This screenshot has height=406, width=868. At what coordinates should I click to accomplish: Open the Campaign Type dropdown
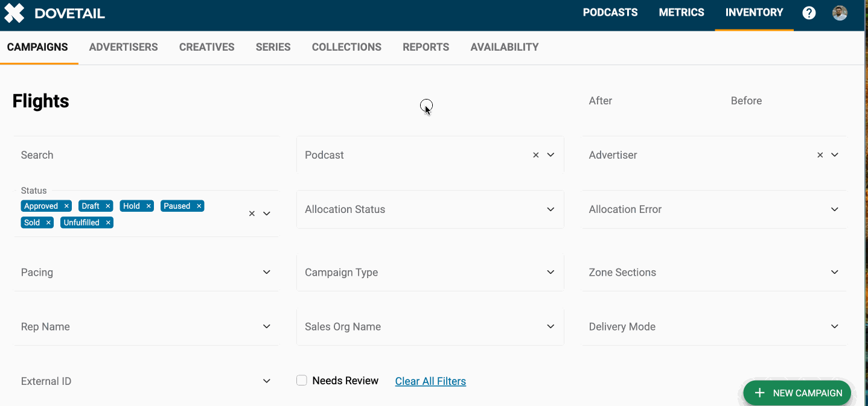(430, 273)
